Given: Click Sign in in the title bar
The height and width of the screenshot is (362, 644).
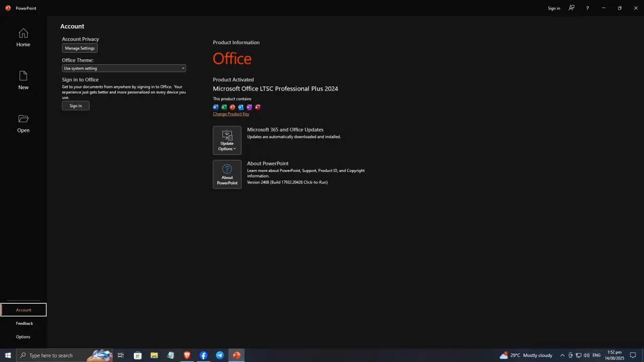Looking at the screenshot, I should (x=554, y=8).
